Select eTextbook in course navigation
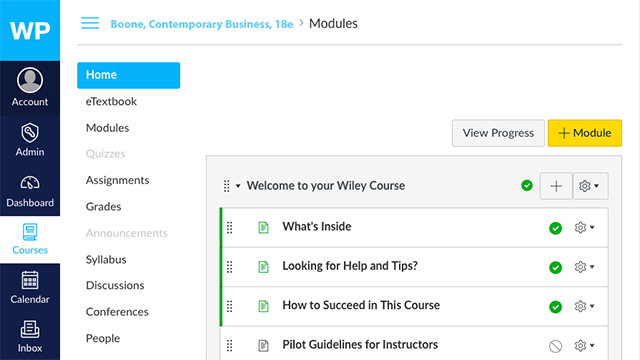This screenshot has width=640, height=360. (111, 101)
